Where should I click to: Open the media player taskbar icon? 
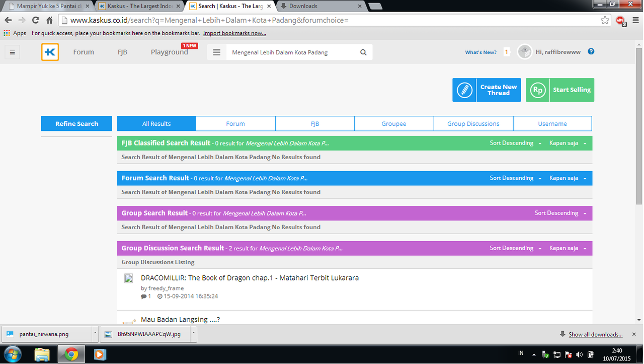[x=100, y=354]
